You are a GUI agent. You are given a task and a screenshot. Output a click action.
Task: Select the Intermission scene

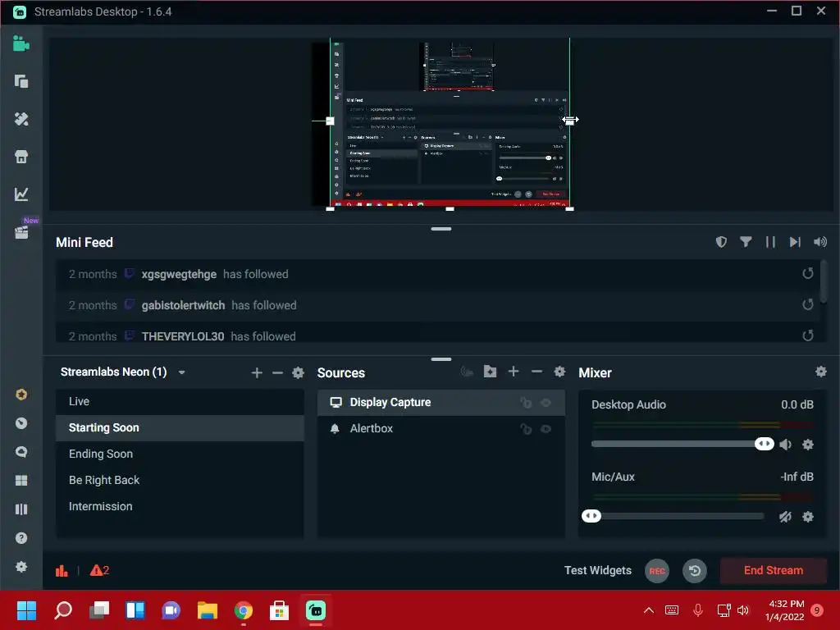pos(180,507)
